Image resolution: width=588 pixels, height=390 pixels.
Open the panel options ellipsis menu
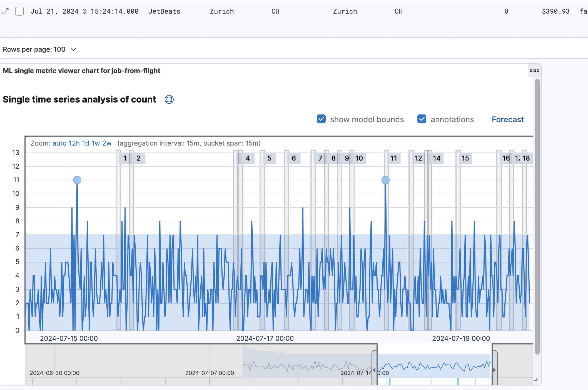coord(534,71)
